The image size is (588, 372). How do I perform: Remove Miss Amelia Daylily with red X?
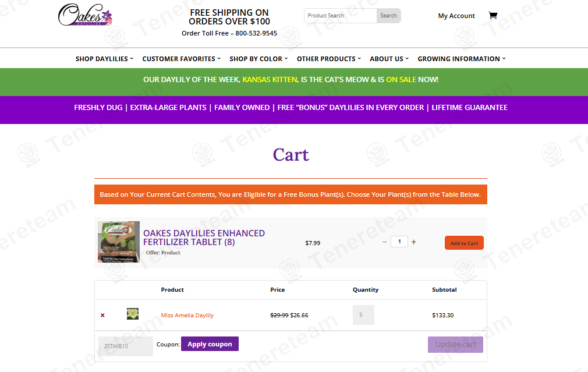coord(102,316)
